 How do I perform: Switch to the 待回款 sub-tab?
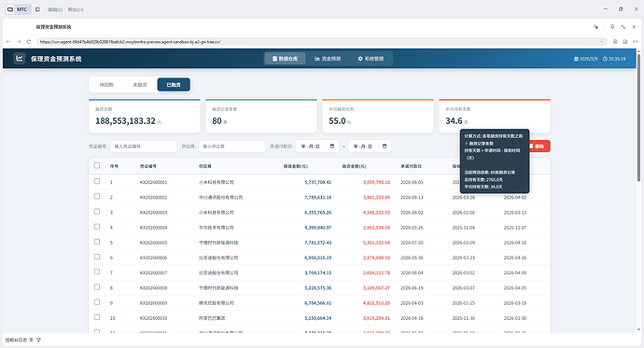106,85
